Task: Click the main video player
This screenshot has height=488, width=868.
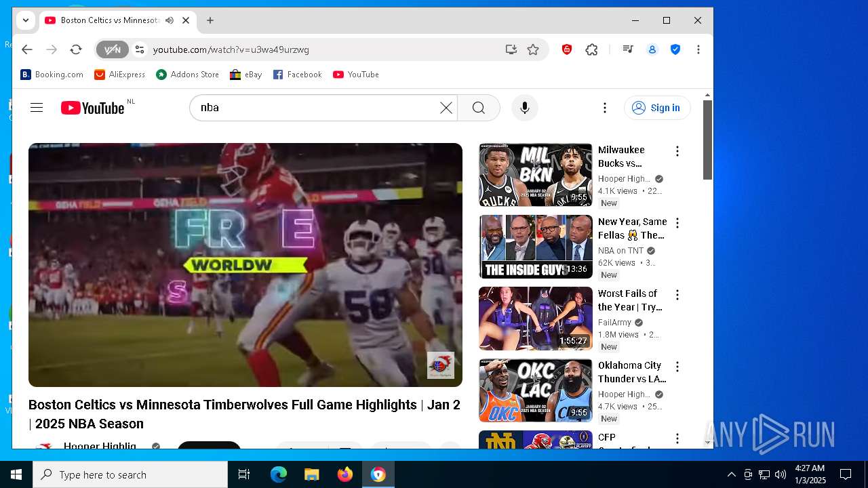Action: pyautogui.click(x=245, y=265)
